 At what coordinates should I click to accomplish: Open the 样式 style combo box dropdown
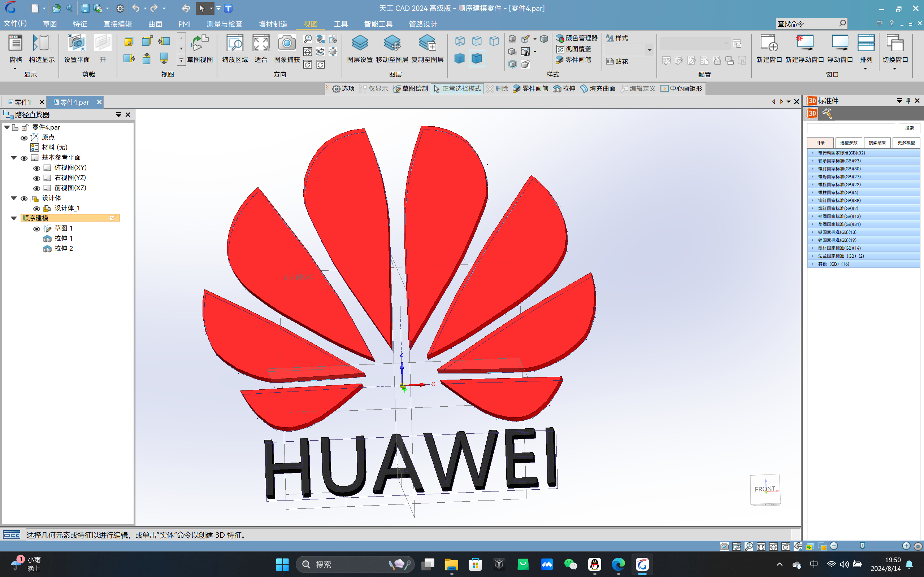(649, 50)
